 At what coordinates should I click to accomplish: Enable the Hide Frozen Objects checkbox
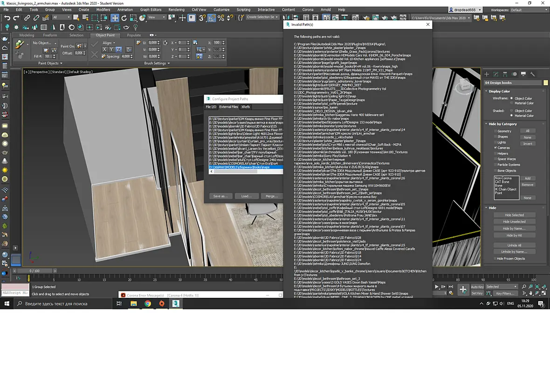click(x=495, y=258)
